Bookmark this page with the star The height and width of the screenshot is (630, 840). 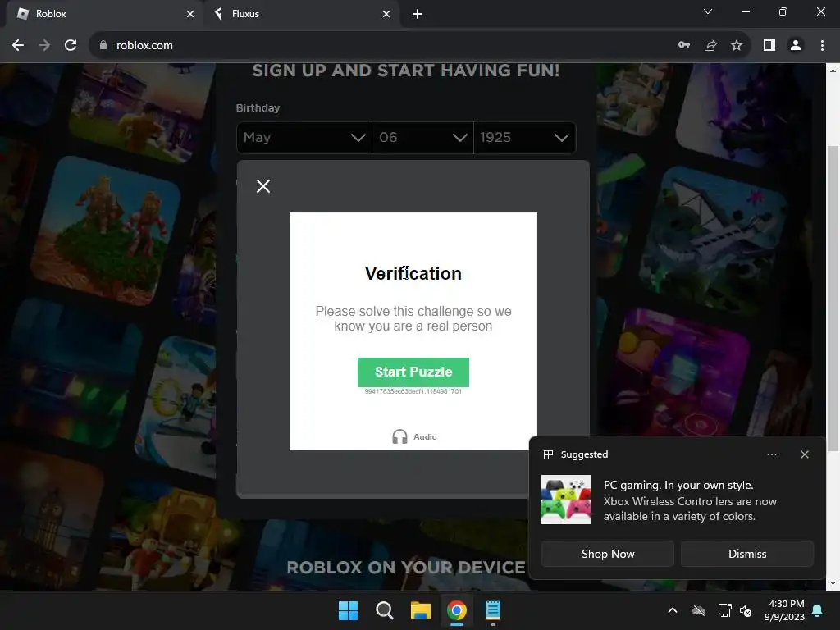coord(737,46)
